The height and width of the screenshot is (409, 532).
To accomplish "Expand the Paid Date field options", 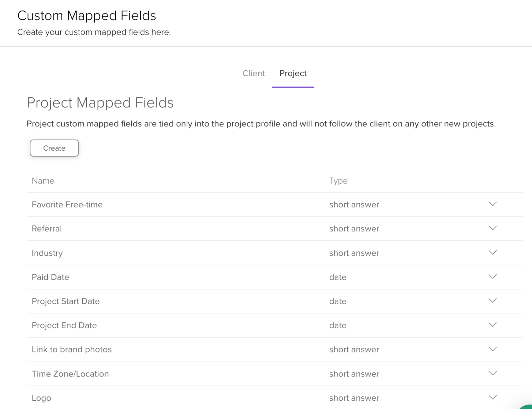I will 493,277.
